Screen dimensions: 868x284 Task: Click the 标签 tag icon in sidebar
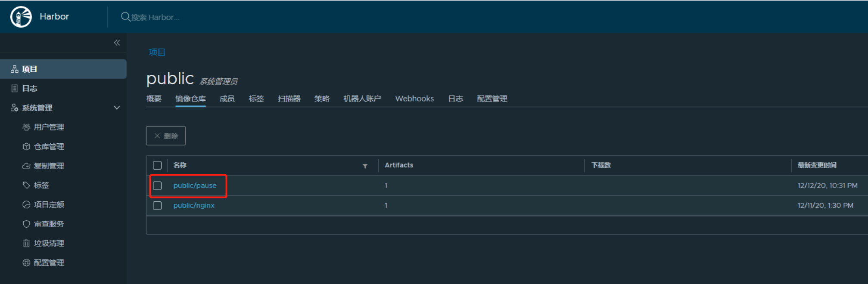tap(26, 185)
